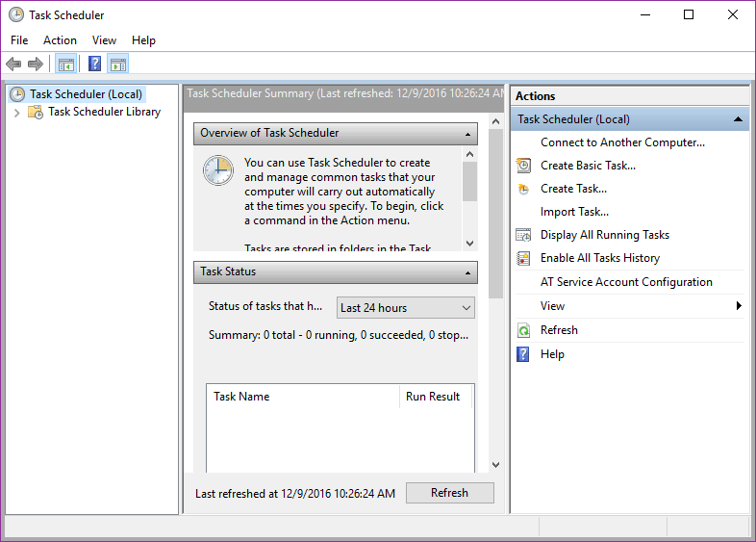Viewport: 756px width, 542px height.
Task: Click AT Service Account Configuration
Action: point(626,282)
